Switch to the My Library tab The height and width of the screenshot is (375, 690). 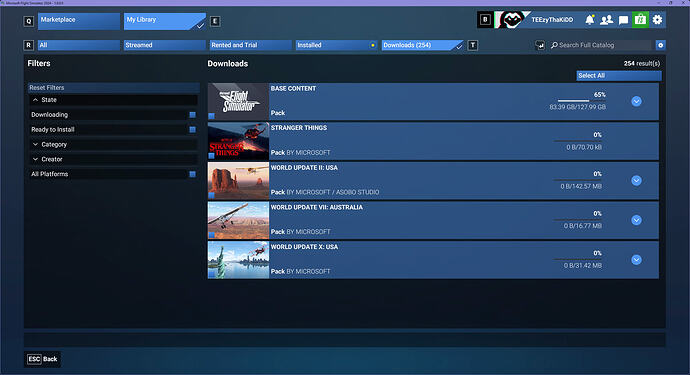pos(165,21)
